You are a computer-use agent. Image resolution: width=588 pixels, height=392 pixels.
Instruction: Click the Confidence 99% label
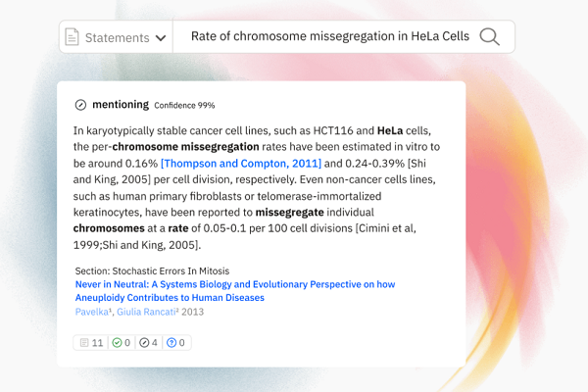tap(184, 106)
